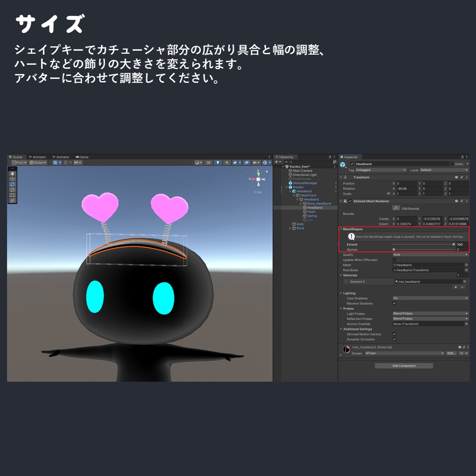
Task: Click the Add Component button
Action: point(403,365)
